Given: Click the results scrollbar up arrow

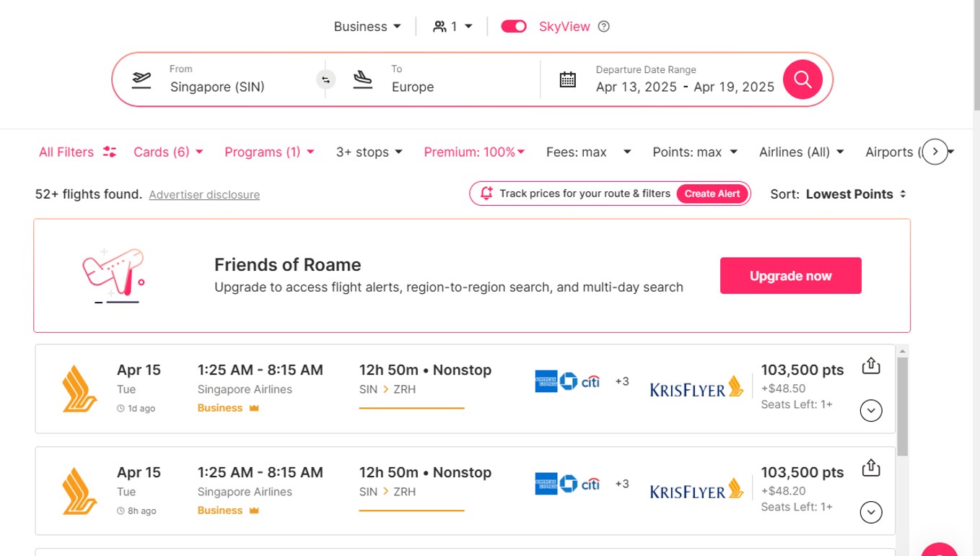Looking at the screenshot, I should coord(902,351).
